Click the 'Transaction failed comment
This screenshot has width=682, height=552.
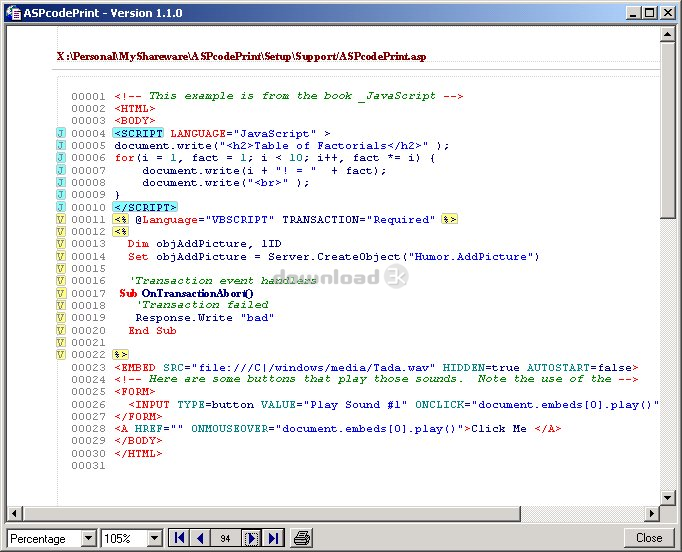click(x=203, y=305)
